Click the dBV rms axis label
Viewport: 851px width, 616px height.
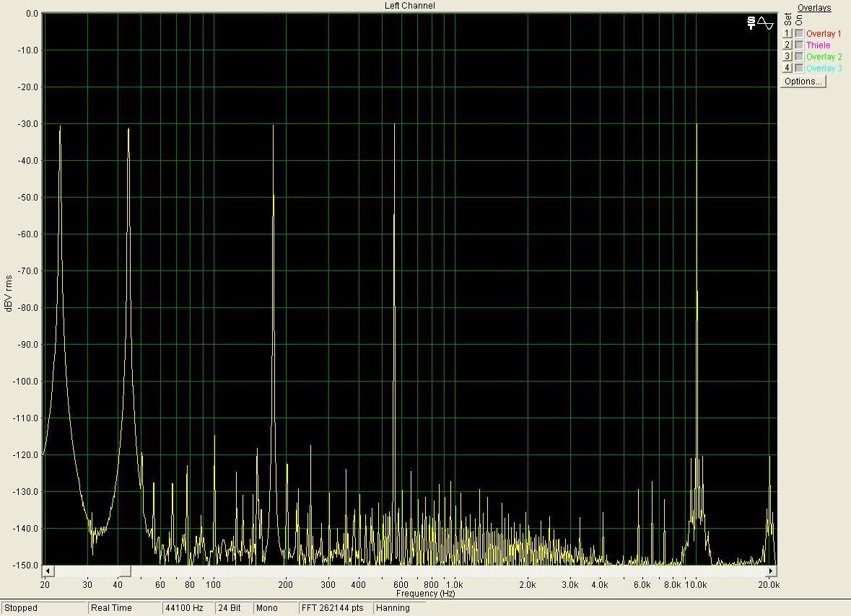pos(8,294)
